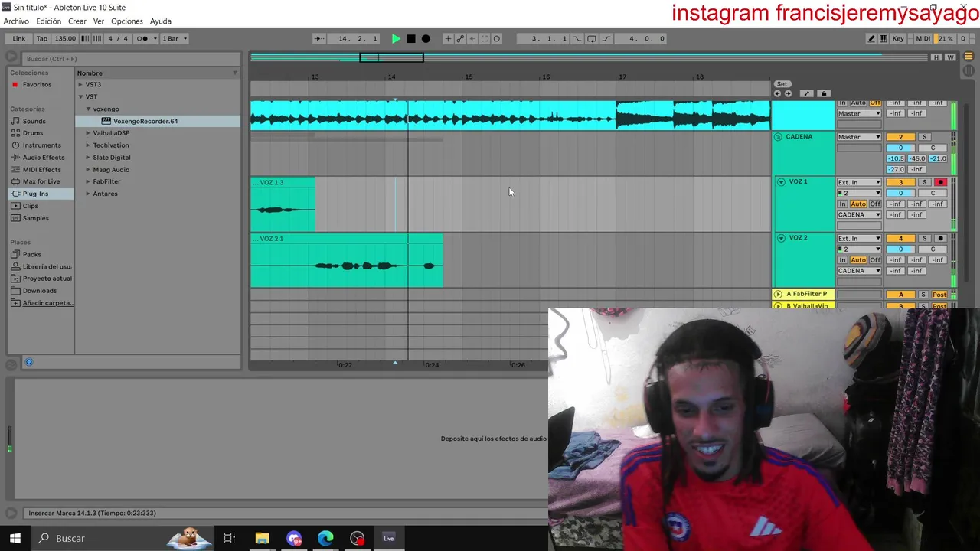980x551 pixels.
Task: Click the browser preview headphone button
Action: pyautogui.click(x=29, y=362)
